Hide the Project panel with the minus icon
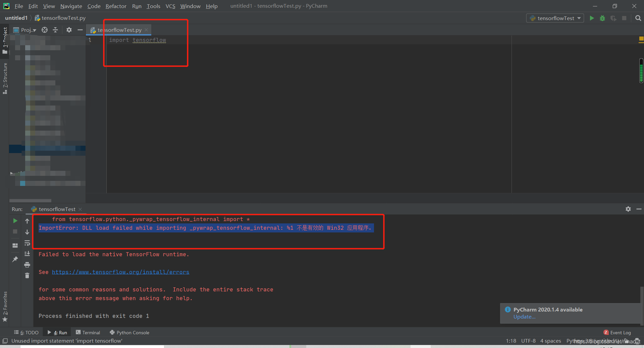Viewport: 644px width, 348px height. point(80,30)
